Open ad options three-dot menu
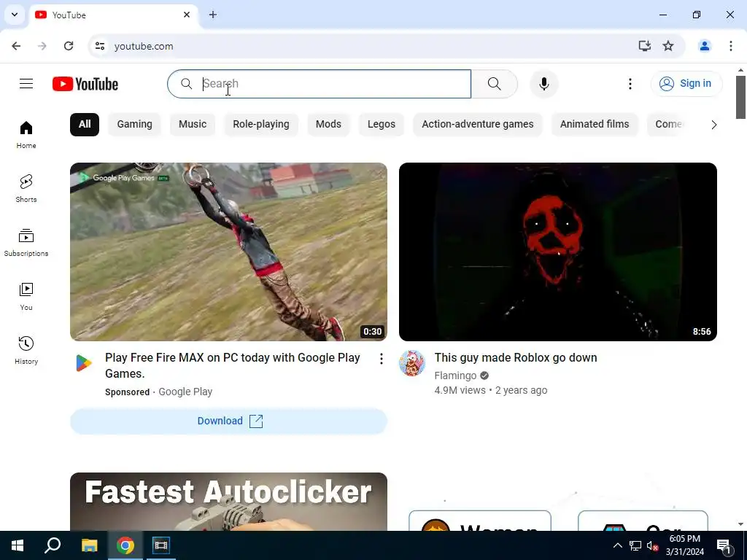This screenshot has width=747, height=560. [381, 359]
